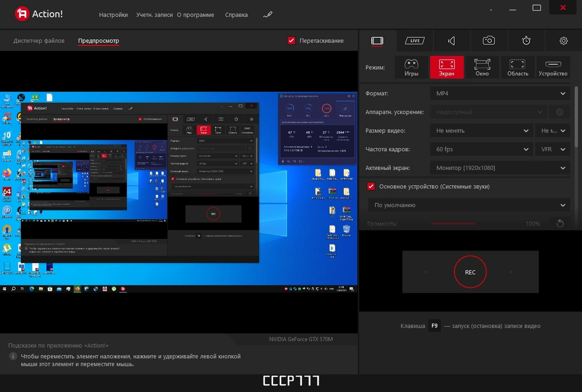Click performance monitor widget in the preview
Viewport: 582px width, 392px height.
pyautogui.click(x=317, y=129)
